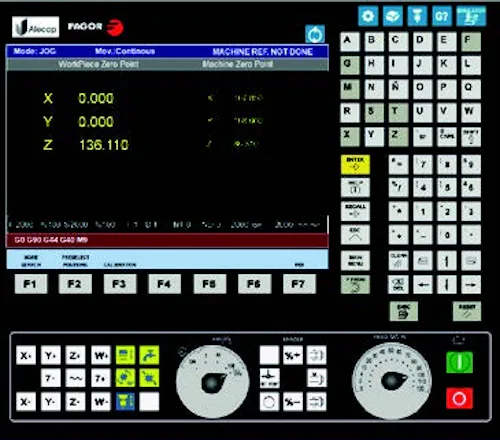500x440 pixels.
Task: Click the gear settings icon at top
Action: (368, 16)
